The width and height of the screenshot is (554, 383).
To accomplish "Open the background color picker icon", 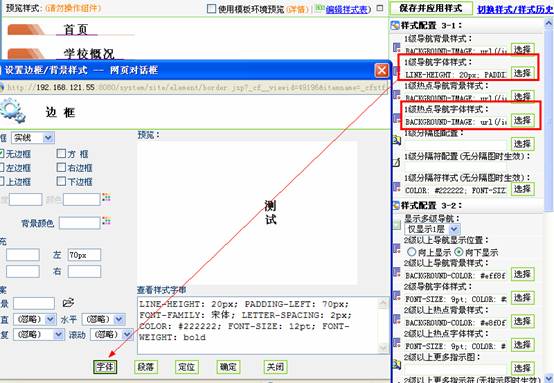I will pos(106,221).
